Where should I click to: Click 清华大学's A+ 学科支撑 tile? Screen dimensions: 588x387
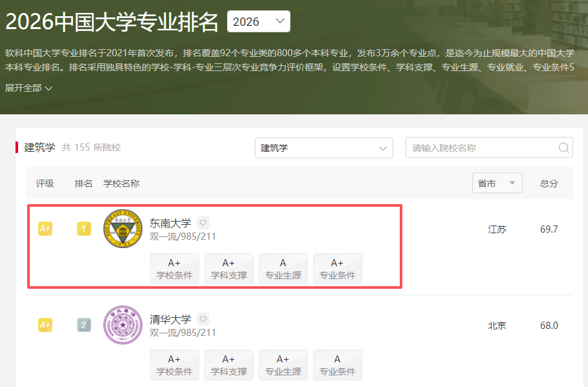tap(229, 365)
